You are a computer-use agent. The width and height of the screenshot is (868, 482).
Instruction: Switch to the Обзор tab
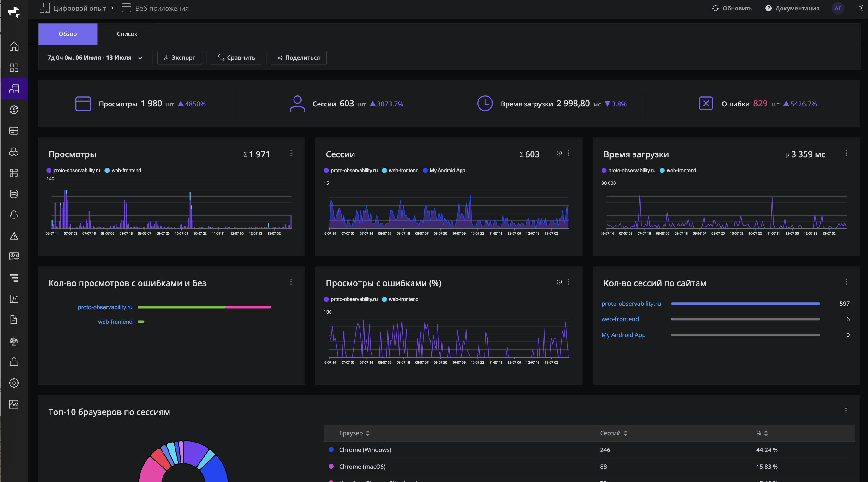coord(68,34)
